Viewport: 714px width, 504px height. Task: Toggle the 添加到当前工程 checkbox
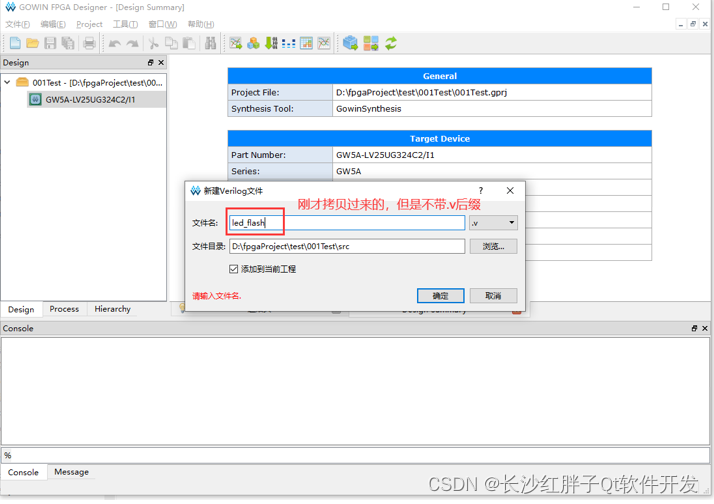234,269
